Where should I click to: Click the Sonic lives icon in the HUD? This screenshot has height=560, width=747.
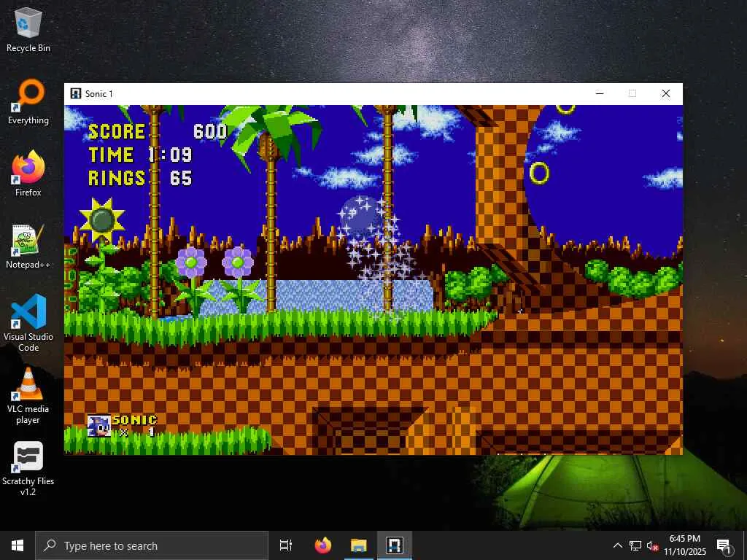tap(98, 426)
